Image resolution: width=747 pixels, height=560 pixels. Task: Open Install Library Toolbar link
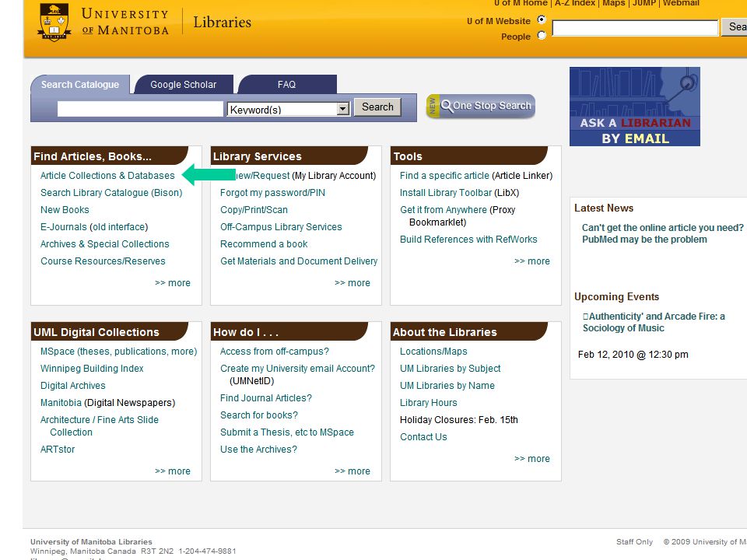[x=446, y=193]
